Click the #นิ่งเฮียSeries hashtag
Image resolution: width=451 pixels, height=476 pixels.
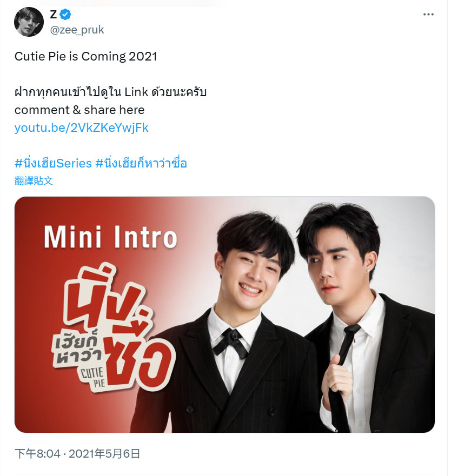pyautogui.click(x=53, y=163)
